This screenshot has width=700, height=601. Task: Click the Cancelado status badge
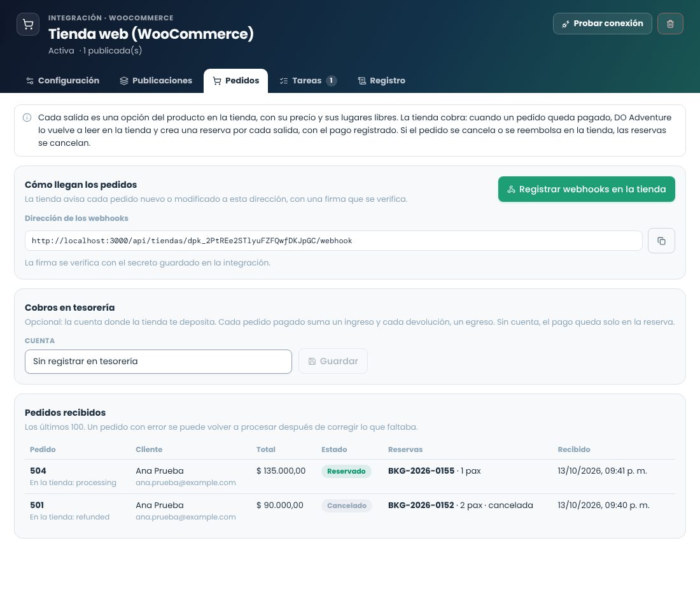coord(346,506)
